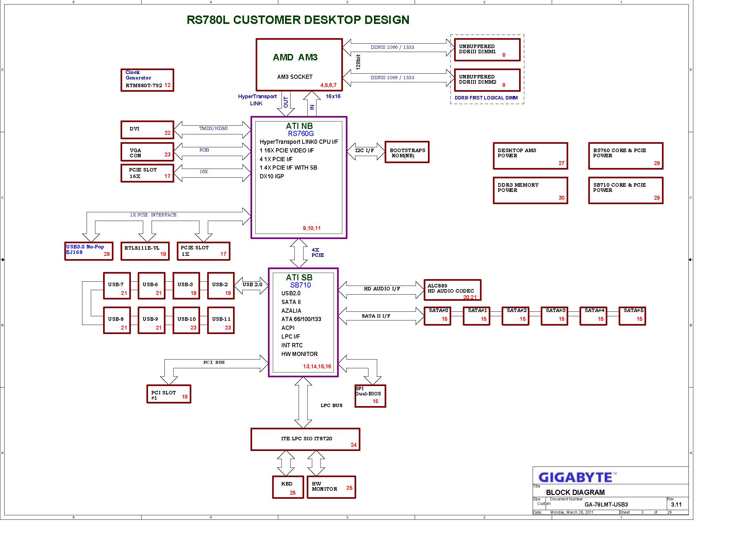Click the AMD AM3 socket block
The image size is (756, 534).
[x=299, y=65]
